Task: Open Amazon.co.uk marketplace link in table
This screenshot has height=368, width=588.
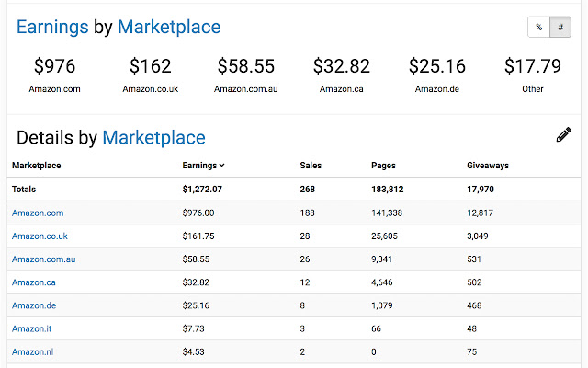Action: tap(40, 236)
